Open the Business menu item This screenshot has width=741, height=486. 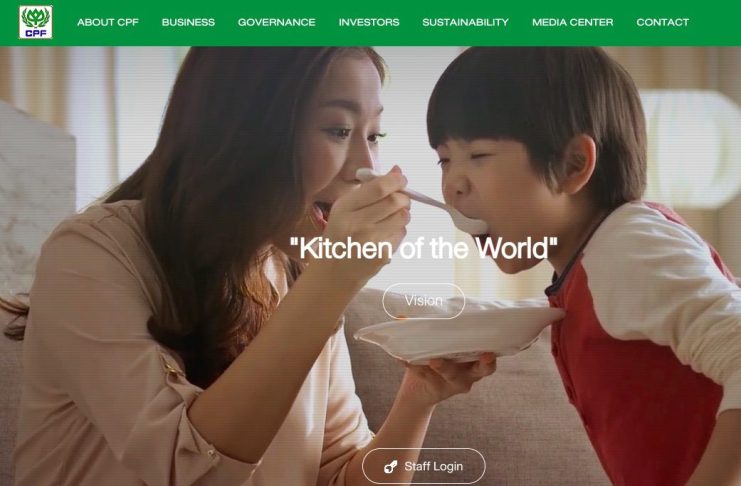click(x=188, y=22)
